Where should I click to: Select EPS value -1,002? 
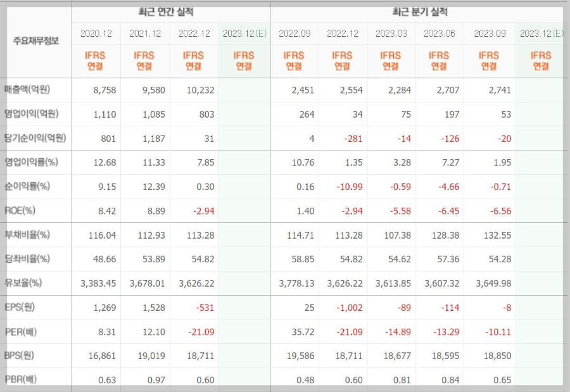[350, 308]
